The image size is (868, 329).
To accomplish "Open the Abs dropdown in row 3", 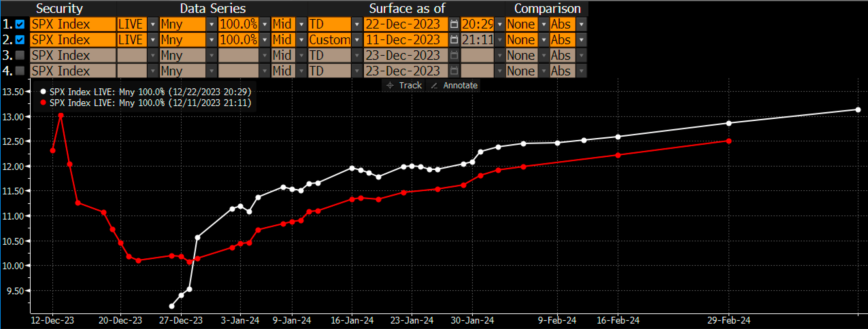I will pos(581,55).
